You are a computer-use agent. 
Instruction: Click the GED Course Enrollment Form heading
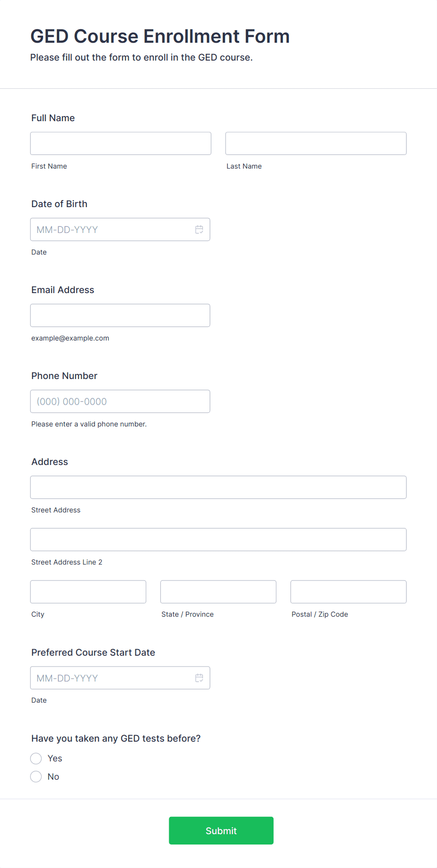(160, 36)
